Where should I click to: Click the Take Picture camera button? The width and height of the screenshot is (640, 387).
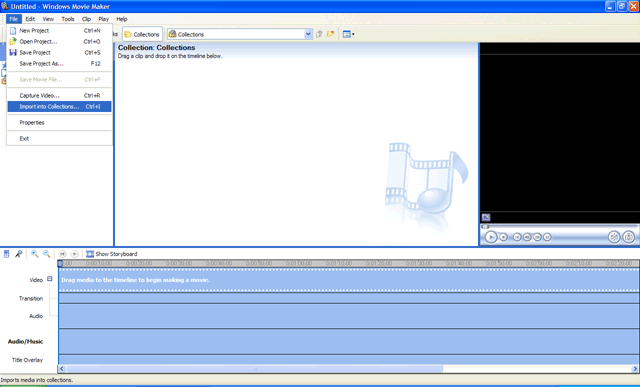pos(629,237)
